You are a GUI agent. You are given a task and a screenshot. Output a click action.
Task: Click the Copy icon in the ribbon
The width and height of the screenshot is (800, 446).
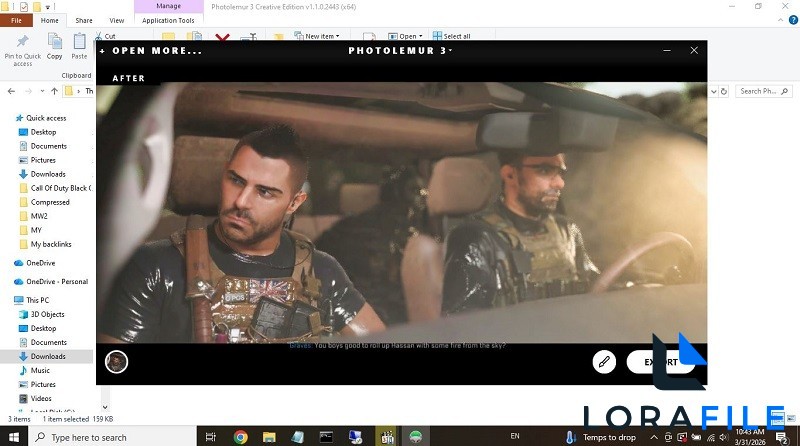pos(54,45)
